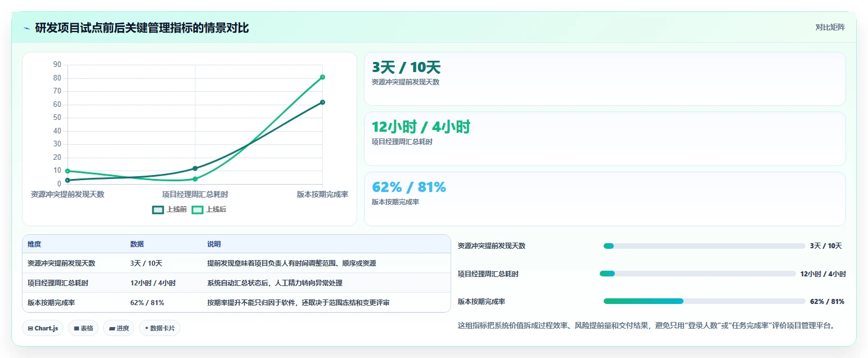This screenshot has height=358, width=868.
Task: Click the 数据 column header
Action: click(x=137, y=244)
